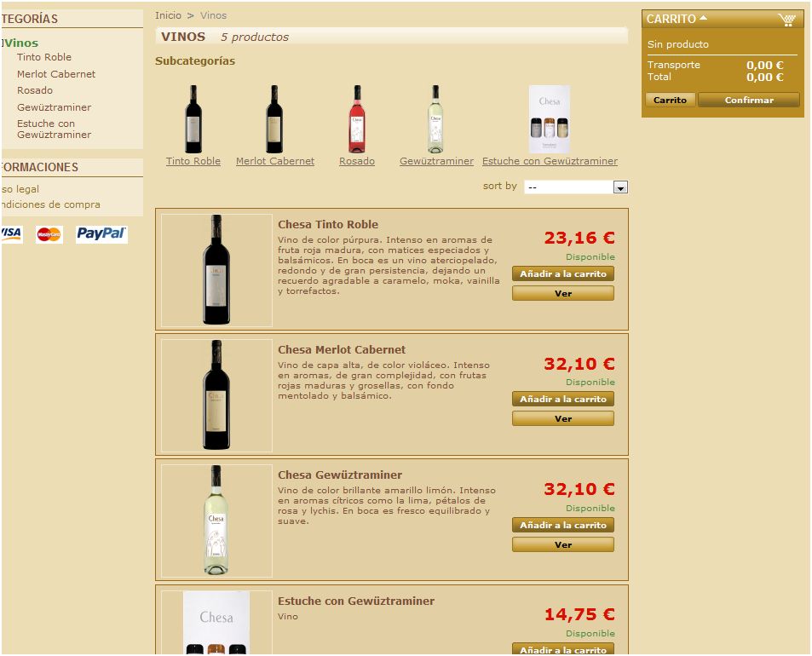
Task: Add Chesa Gewüztraminer to cart
Action: tap(563, 525)
